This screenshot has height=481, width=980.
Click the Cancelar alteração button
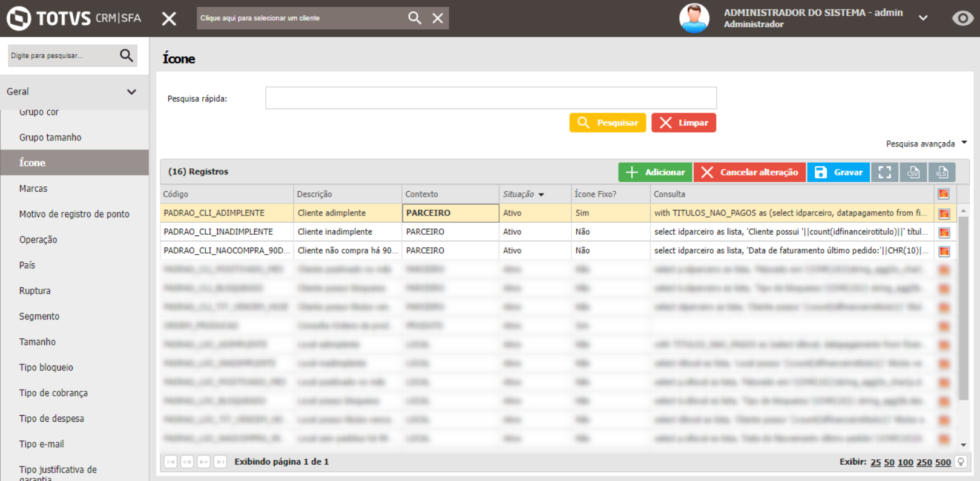pos(750,172)
